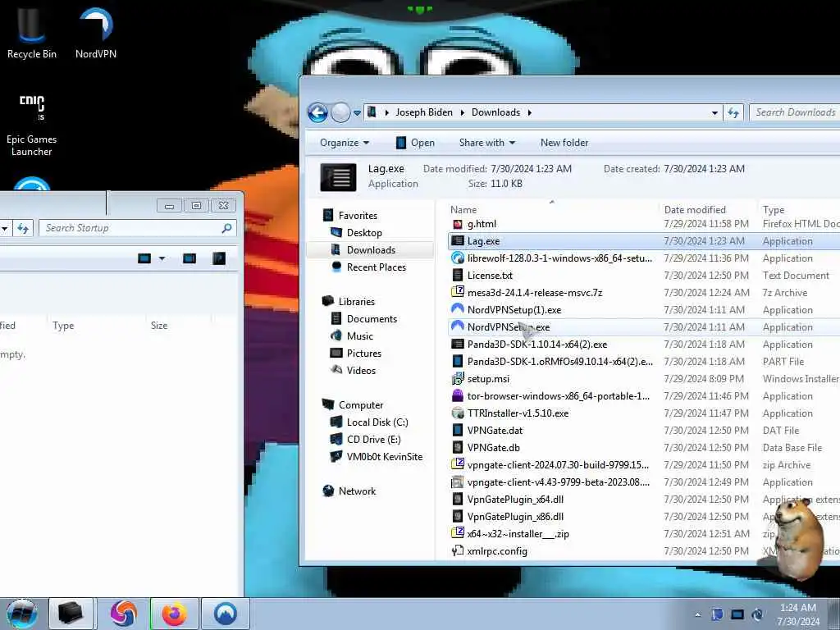Open previous locations dropdown in Downloads address bar
Viewport: 840px width, 630px height.
point(714,113)
